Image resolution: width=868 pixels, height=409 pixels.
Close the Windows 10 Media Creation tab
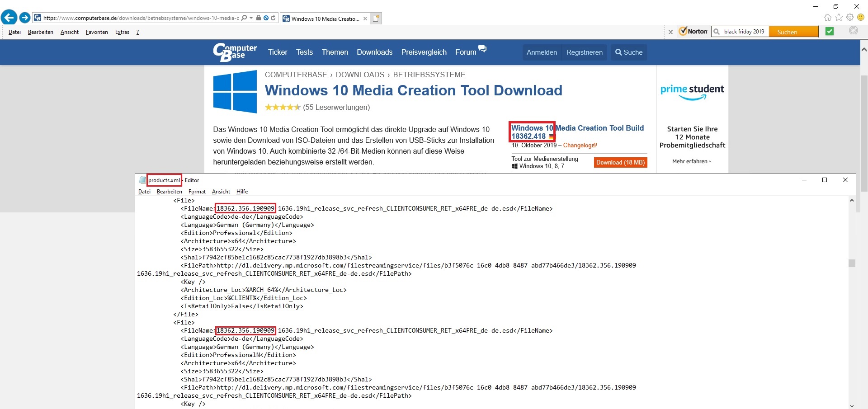[365, 19]
